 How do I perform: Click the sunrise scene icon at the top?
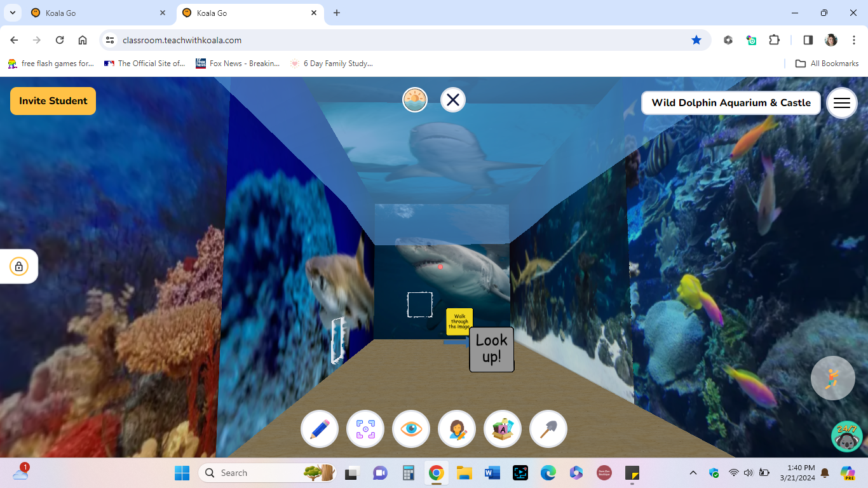tap(414, 100)
